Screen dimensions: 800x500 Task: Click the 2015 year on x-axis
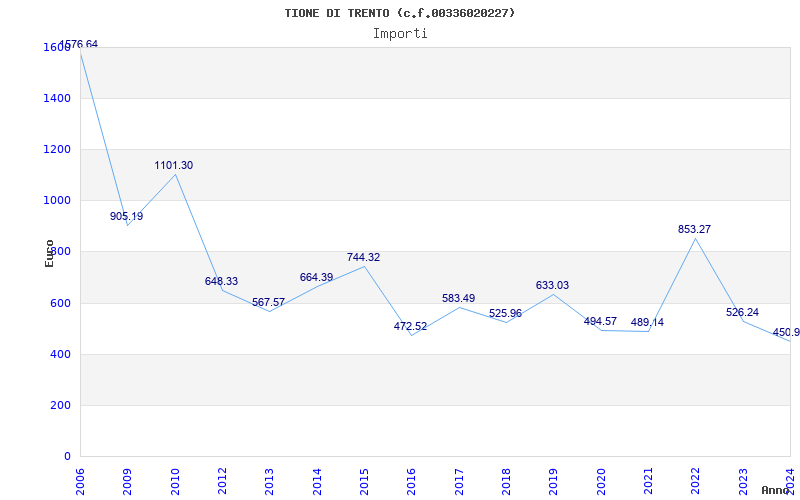(364, 480)
